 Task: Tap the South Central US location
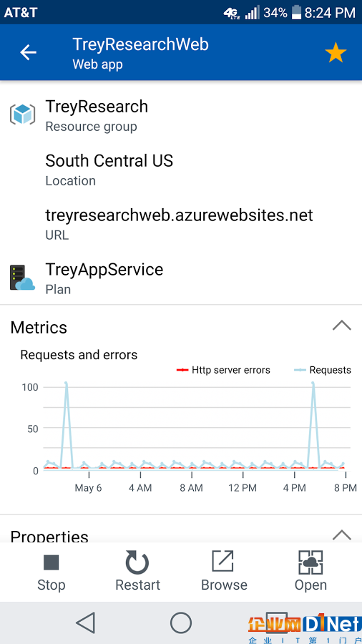[109, 161]
